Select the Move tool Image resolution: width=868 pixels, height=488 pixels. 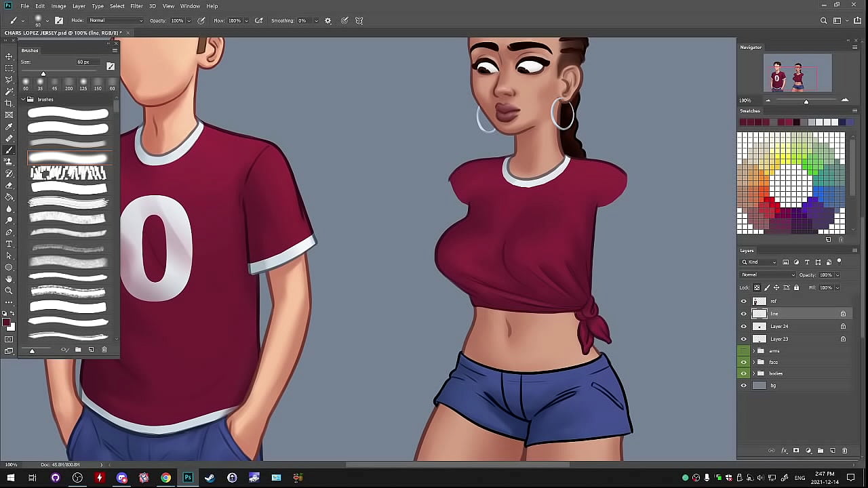pos(9,56)
